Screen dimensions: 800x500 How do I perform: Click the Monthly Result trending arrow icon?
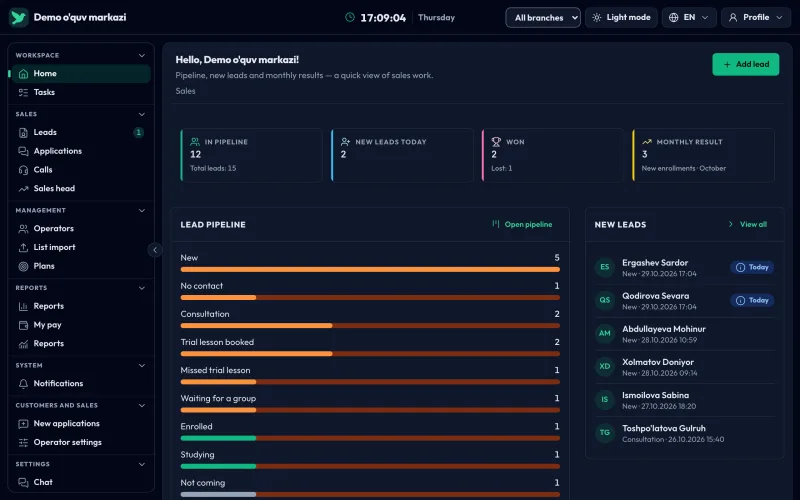coord(646,142)
